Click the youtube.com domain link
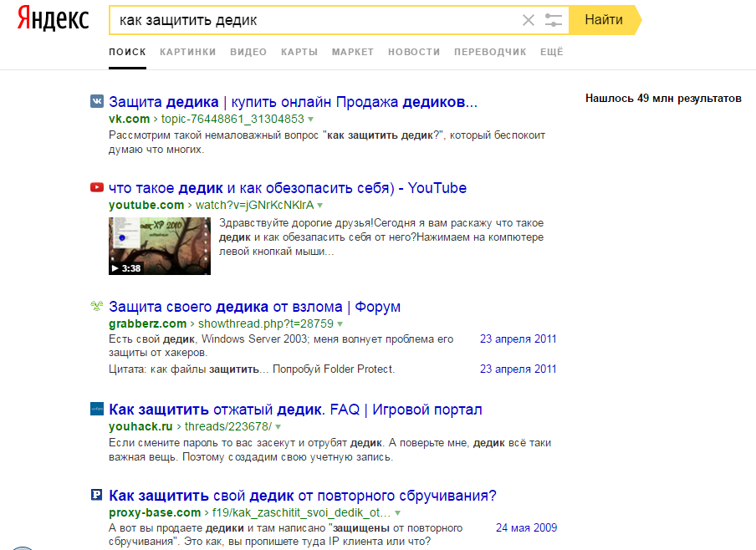 click(146, 205)
